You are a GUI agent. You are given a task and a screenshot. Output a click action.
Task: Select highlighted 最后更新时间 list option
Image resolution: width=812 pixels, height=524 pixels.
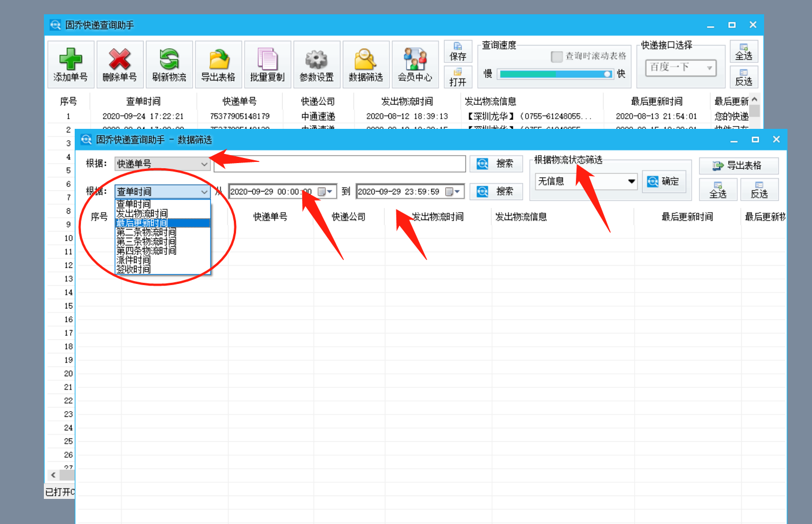pyautogui.click(x=163, y=223)
